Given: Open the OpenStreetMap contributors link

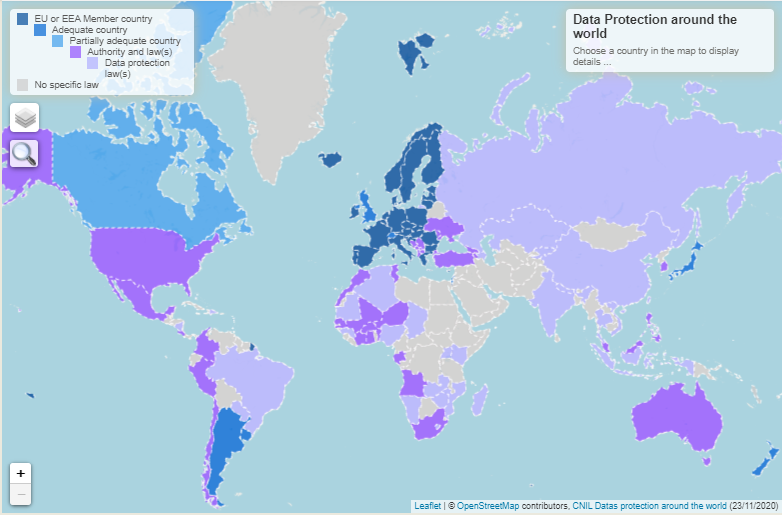Looking at the screenshot, I should (x=488, y=506).
